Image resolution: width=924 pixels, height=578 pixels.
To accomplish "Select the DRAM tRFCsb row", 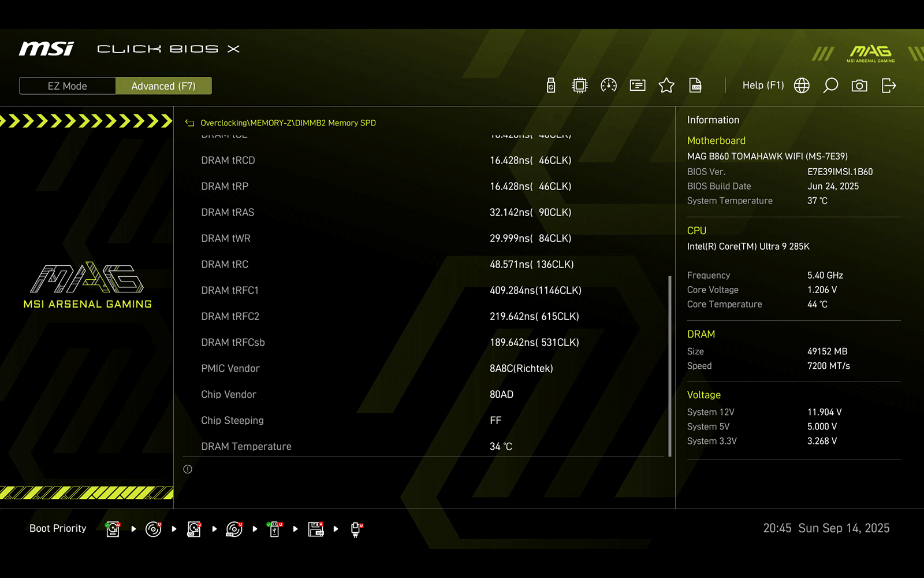I will 424,342.
